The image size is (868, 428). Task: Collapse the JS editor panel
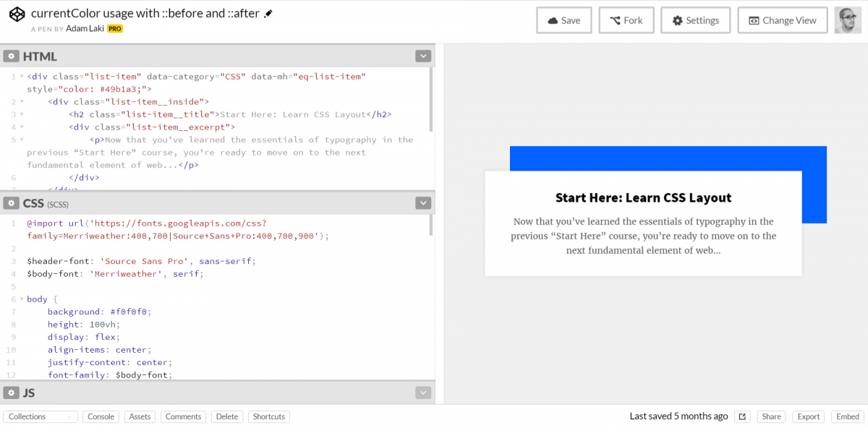click(x=423, y=393)
